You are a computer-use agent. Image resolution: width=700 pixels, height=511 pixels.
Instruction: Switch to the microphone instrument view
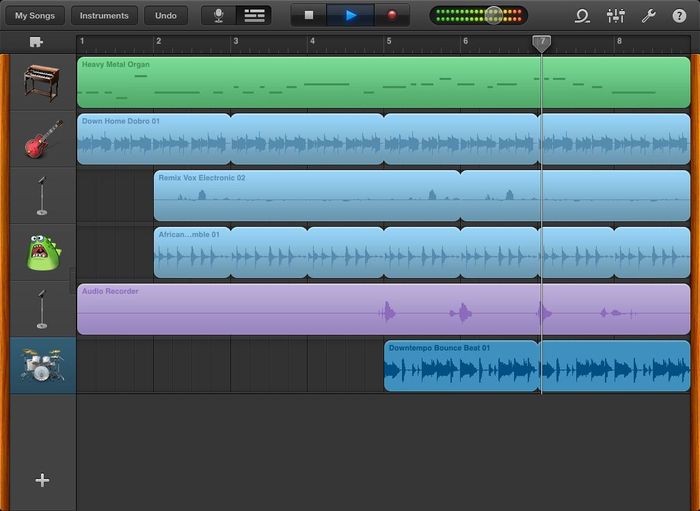pos(219,16)
